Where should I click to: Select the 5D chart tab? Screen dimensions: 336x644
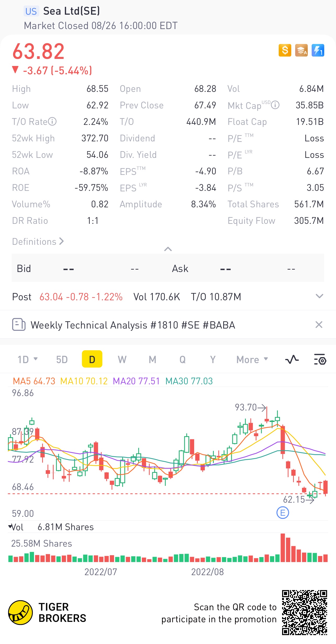tap(62, 359)
